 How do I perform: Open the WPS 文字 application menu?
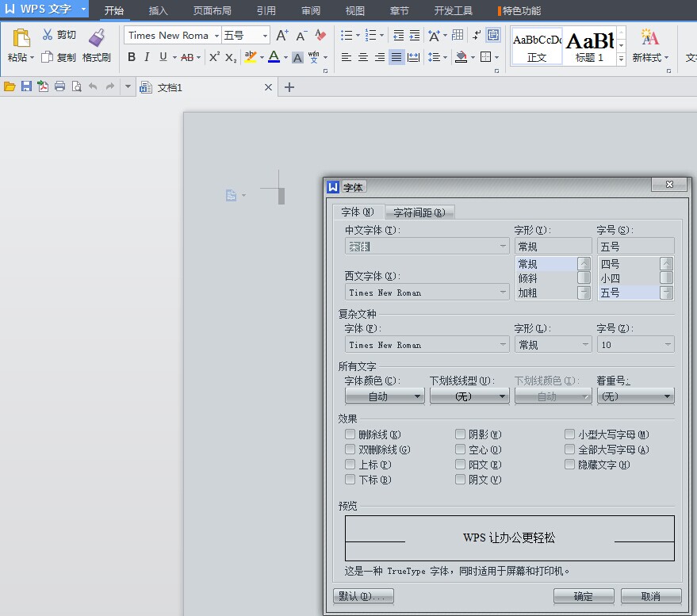point(44,9)
